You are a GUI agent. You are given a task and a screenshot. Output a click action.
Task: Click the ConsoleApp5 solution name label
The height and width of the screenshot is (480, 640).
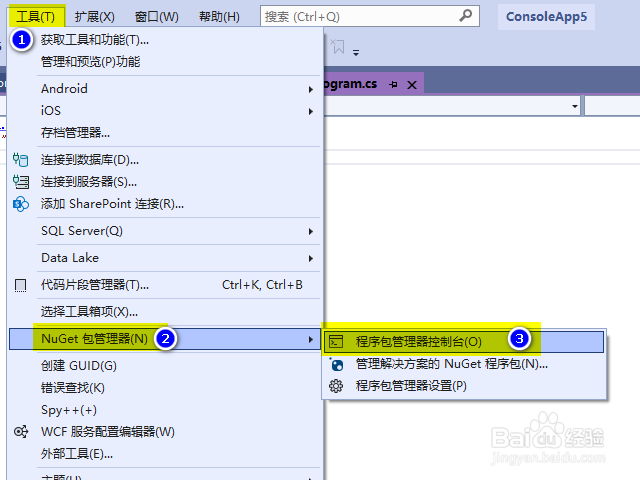click(546, 17)
